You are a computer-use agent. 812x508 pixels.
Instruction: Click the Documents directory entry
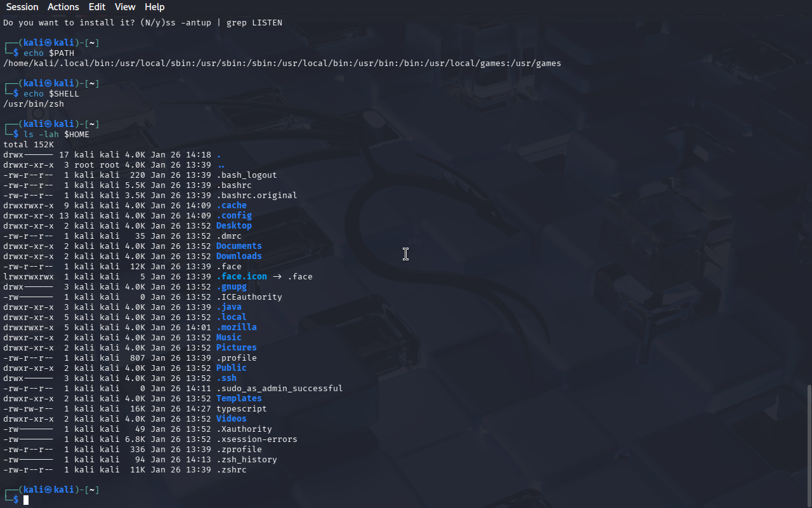(239, 246)
